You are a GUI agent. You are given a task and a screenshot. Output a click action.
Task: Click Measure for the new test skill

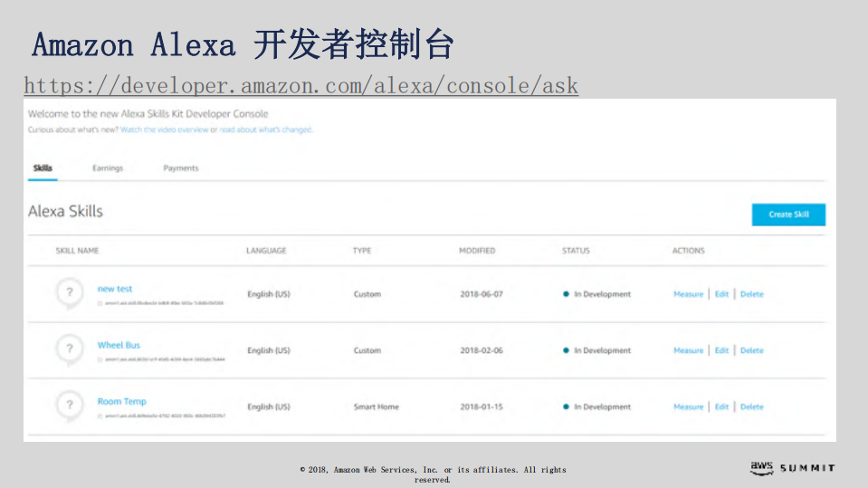click(x=688, y=294)
